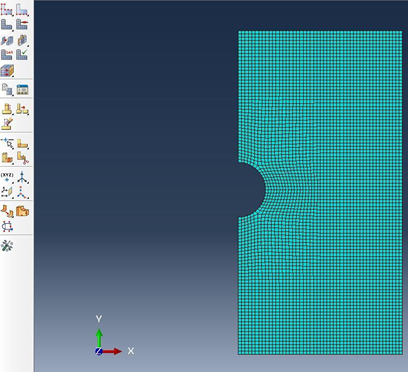Open the Virtual Topology tool
The height and width of the screenshot is (372, 408).
pos(7,211)
